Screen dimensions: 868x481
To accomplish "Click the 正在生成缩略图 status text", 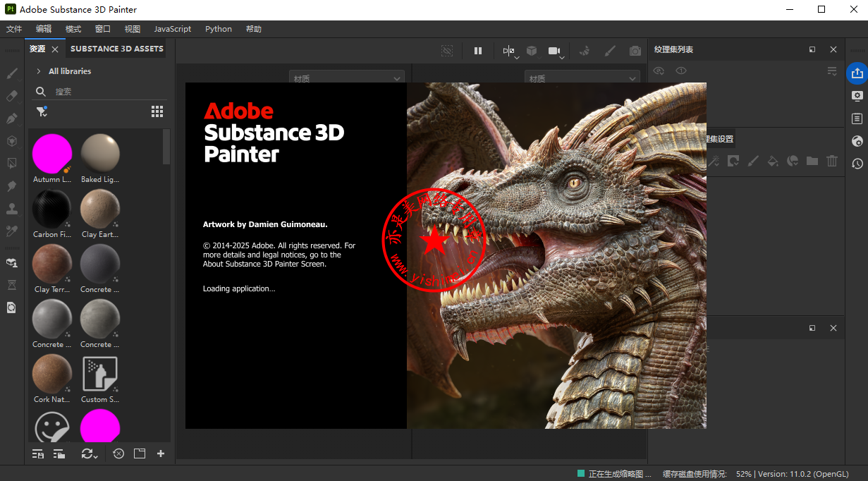I will 620,474.
